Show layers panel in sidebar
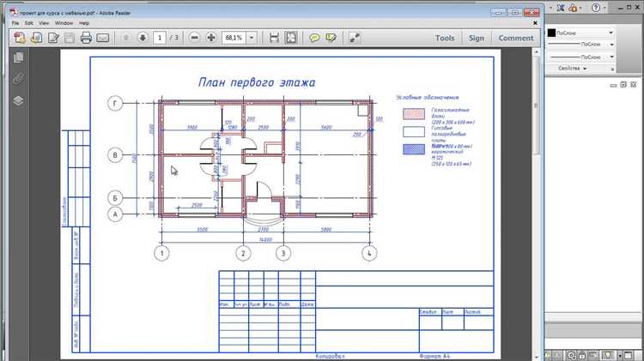Viewport: 644px width, 361px height. pyautogui.click(x=19, y=100)
